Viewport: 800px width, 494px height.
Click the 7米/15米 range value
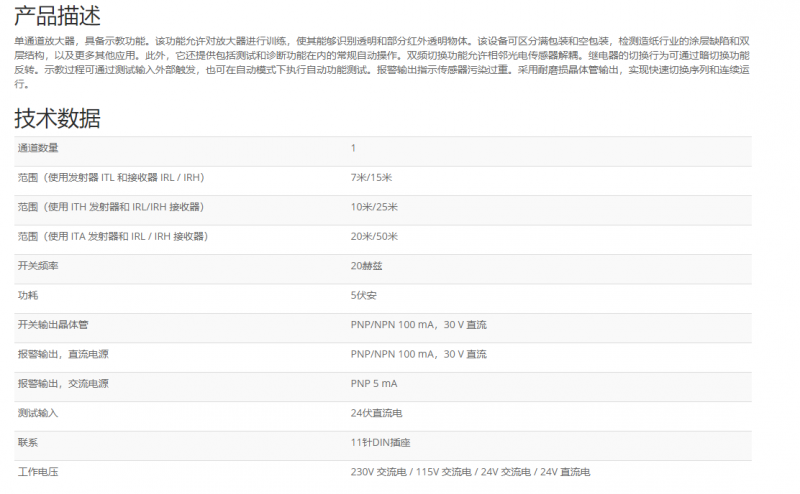click(x=371, y=178)
